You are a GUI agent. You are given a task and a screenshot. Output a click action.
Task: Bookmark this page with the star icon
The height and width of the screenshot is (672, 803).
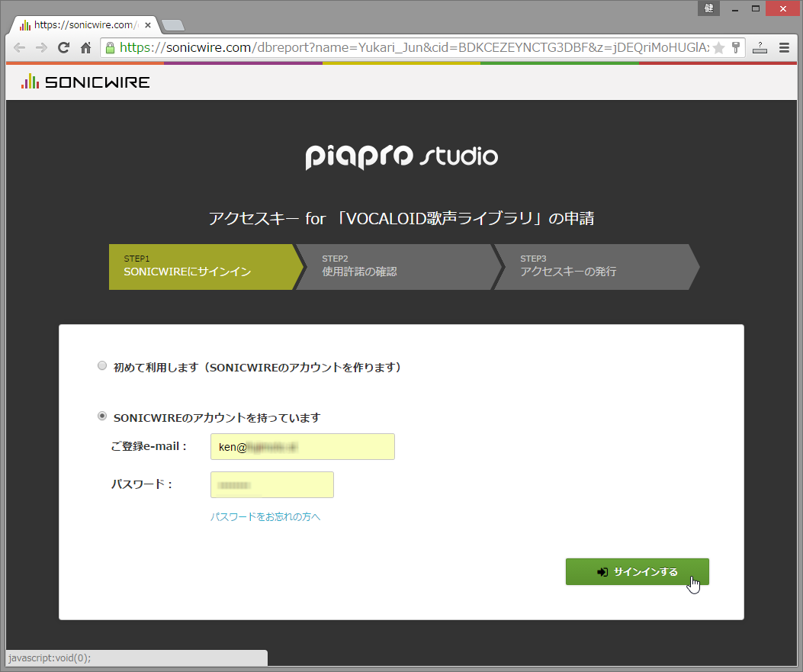719,47
